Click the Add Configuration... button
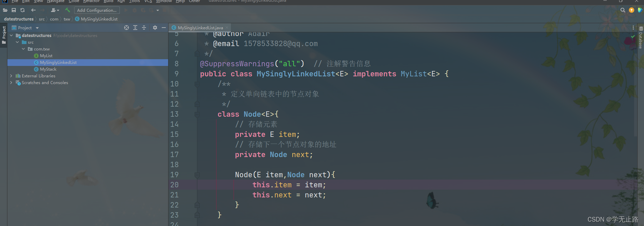 click(x=97, y=10)
